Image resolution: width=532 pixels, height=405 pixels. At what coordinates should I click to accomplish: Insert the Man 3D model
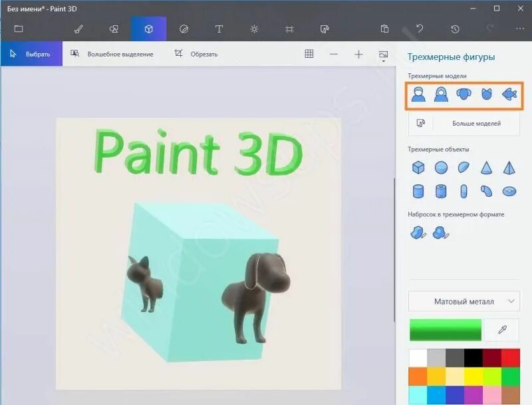coord(418,94)
